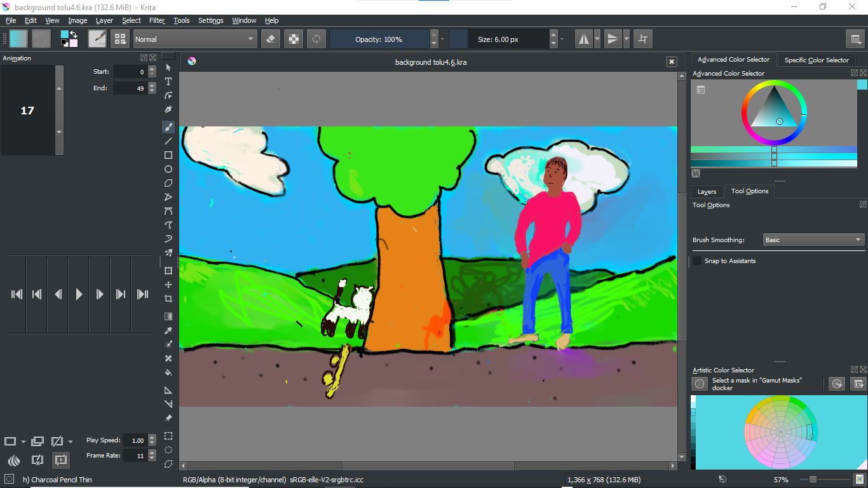Select the Ellipse shape tool
Screen dimensions: 868x488
[x=168, y=169]
